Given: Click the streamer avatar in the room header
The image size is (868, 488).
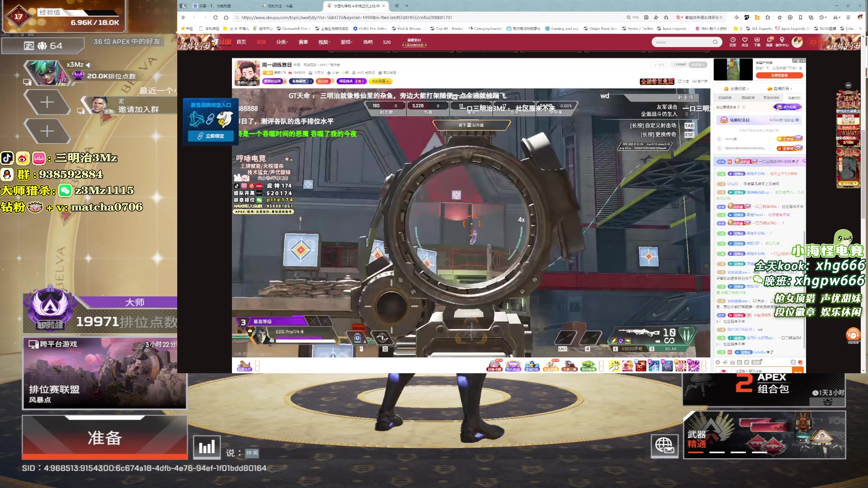Looking at the screenshot, I should [x=246, y=72].
